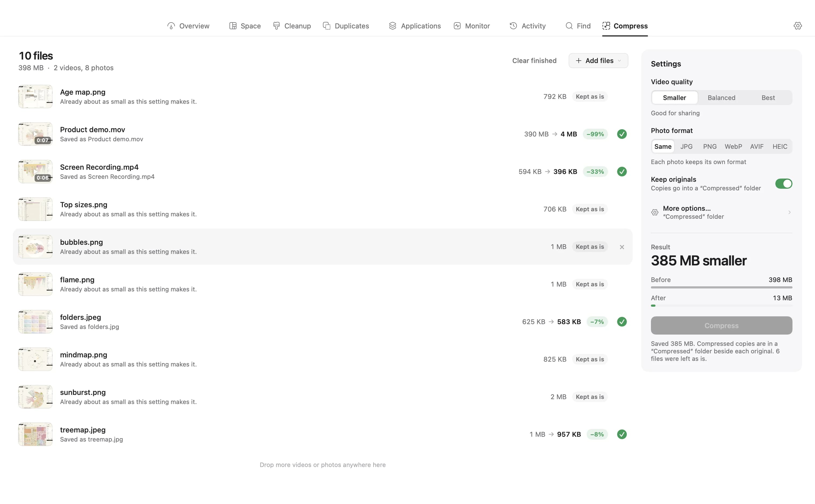
Task: Click the Applications stack icon
Action: coord(392,26)
